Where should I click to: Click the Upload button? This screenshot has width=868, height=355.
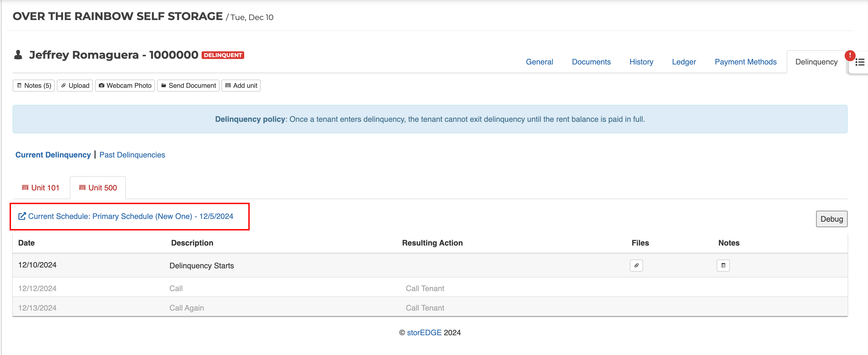click(75, 86)
